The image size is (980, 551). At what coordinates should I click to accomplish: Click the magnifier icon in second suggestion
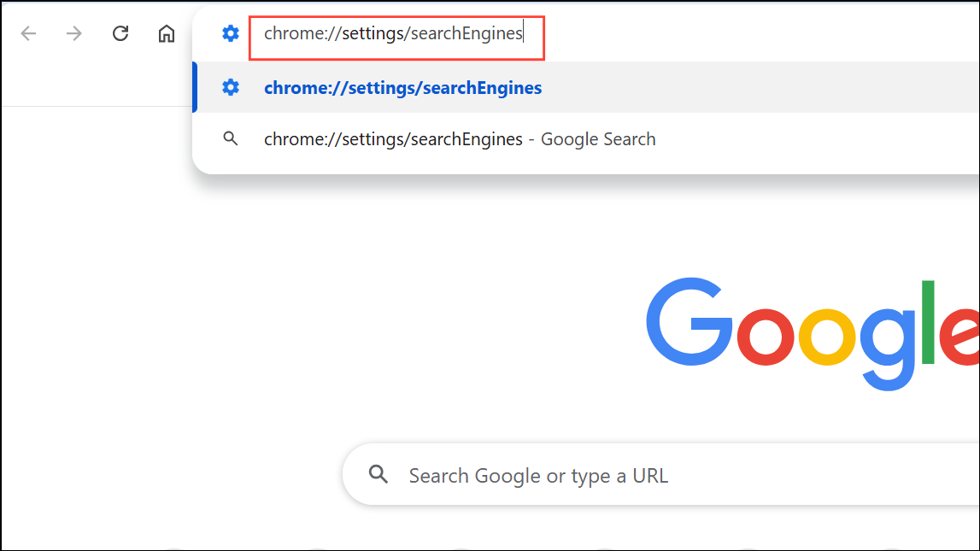point(231,138)
